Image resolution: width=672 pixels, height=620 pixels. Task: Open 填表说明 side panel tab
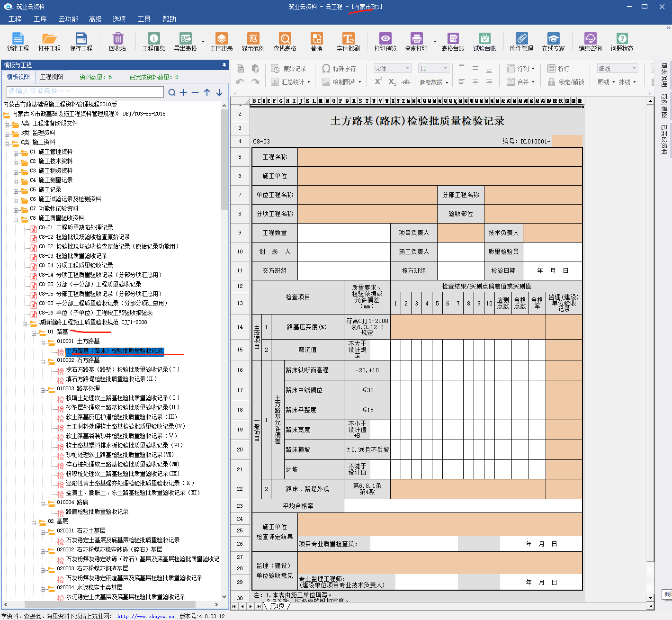pyautogui.click(x=664, y=75)
